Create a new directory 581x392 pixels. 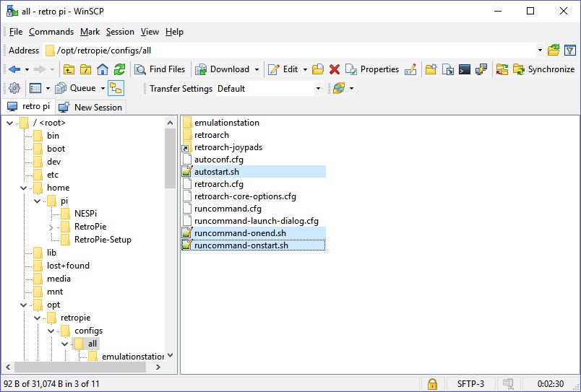click(431, 69)
